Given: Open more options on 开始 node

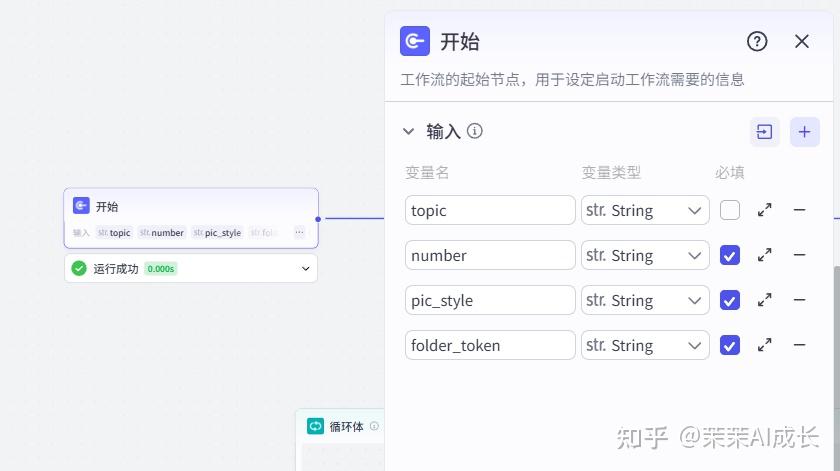Looking at the screenshot, I should [x=299, y=233].
